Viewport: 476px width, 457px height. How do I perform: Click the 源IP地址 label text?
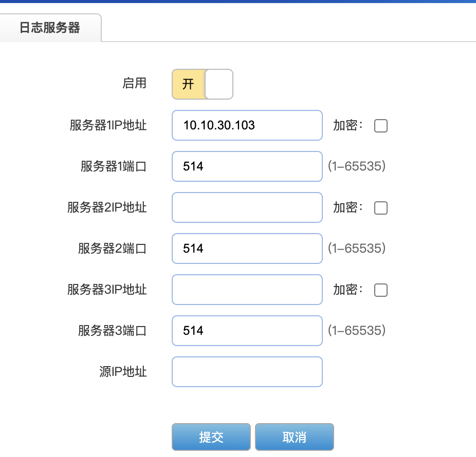point(123,372)
